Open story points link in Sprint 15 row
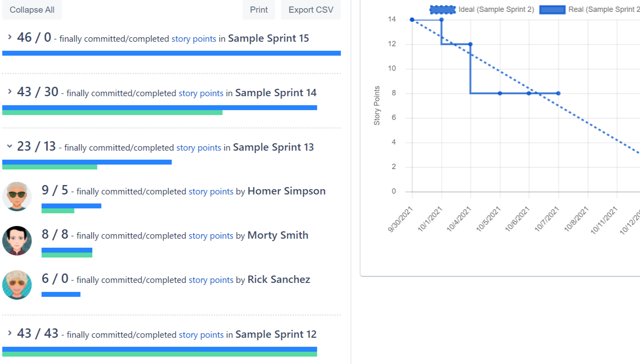This screenshot has width=640, height=364. tap(194, 39)
